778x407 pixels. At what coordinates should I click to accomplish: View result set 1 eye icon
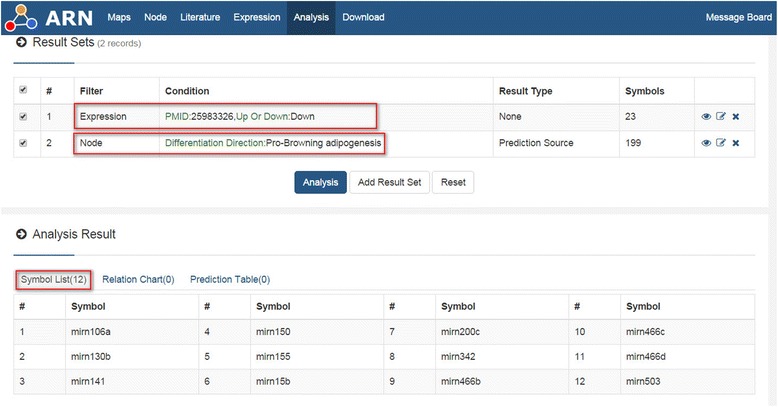click(x=707, y=116)
